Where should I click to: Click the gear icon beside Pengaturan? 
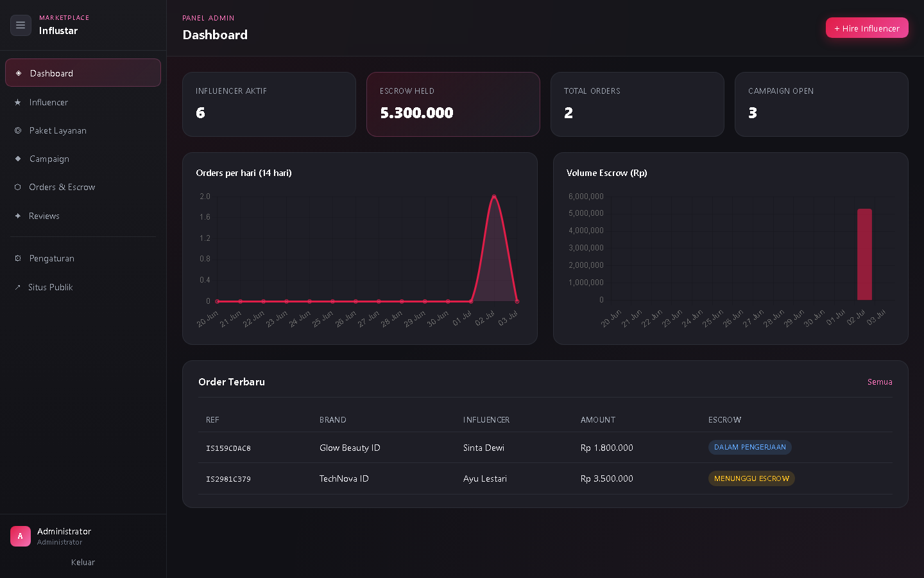pyautogui.click(x=18, y=258)
